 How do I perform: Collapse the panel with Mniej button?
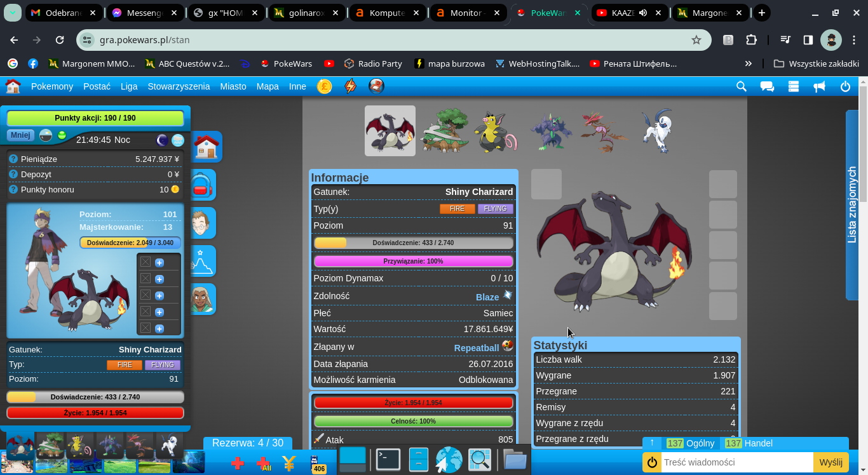(20, 135)
